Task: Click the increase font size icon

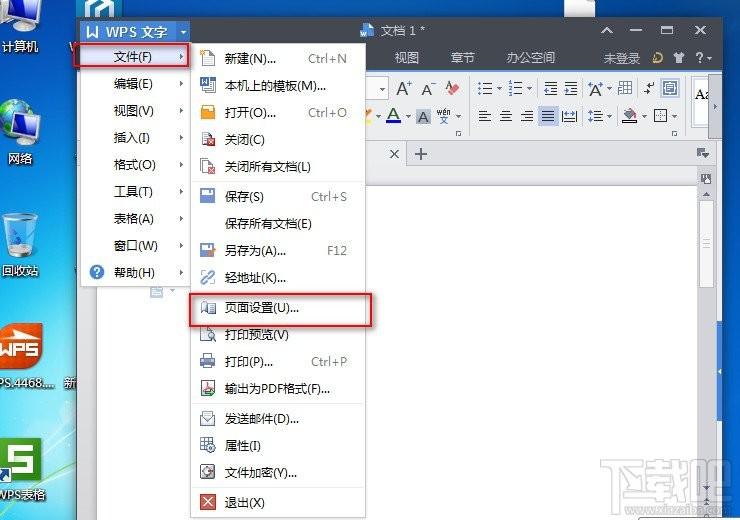Action: (403, 88)
